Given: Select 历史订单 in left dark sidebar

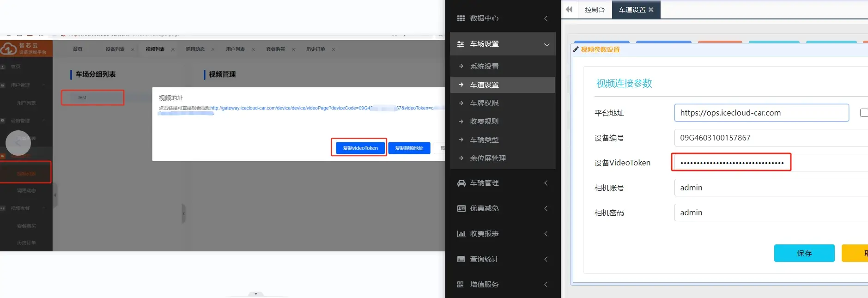Looking at the screenshot, I should [x=26, y=243].
